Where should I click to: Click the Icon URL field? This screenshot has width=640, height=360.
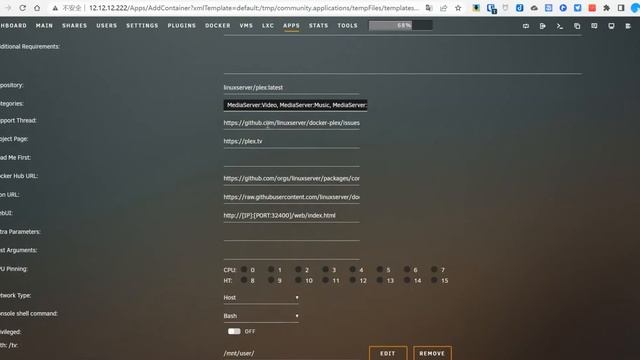[x=291, y=197]
